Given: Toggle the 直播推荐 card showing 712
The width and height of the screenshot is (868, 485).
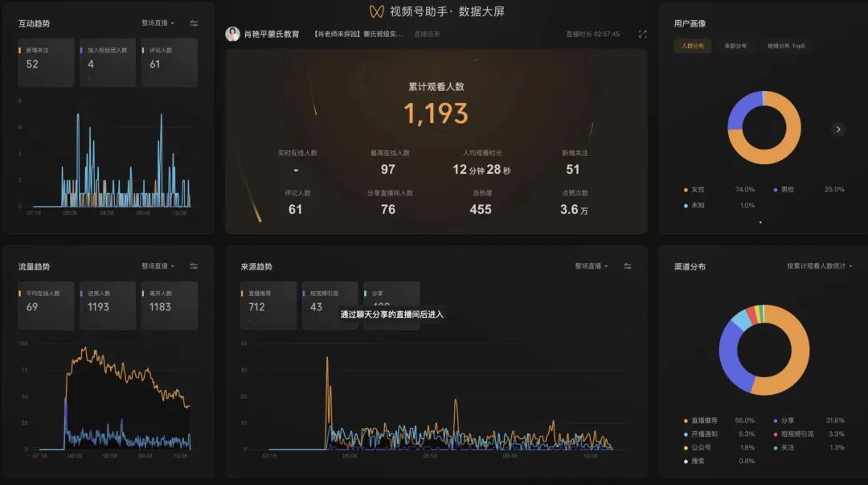Looking at the screenshot, I should pos(268,306).
